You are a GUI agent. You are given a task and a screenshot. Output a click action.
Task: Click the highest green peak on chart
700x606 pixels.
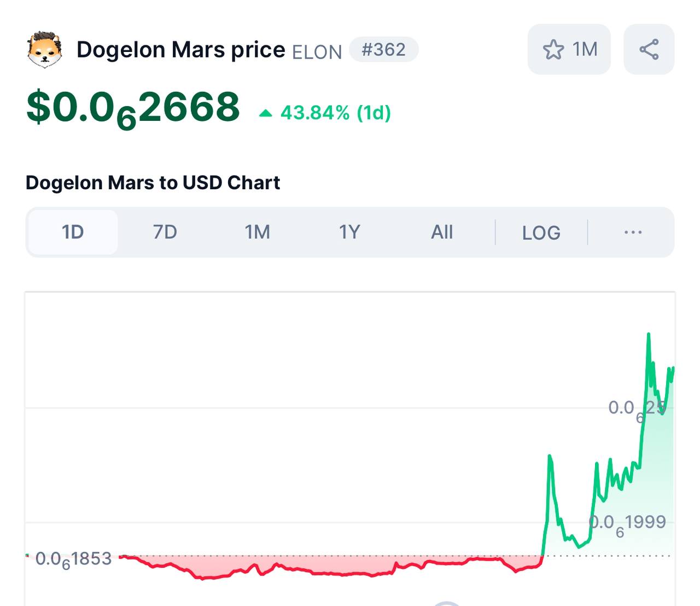pyautogui.click(x=649, y=334)
